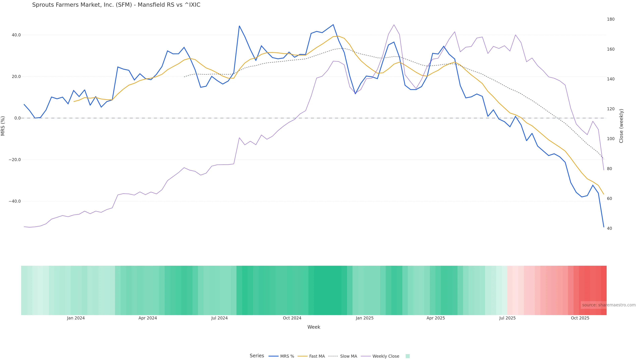The height and width of the screenshot is (362, 644).
Task: Click the Week x-axis title
Action: (x=313, y=327)
